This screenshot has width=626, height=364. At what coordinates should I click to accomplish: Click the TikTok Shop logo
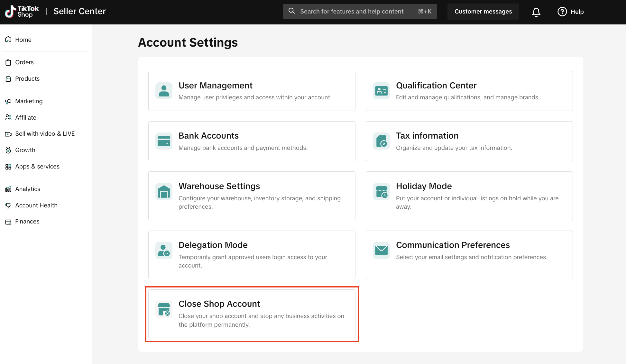pyautogui.click(x=22, y=12)
